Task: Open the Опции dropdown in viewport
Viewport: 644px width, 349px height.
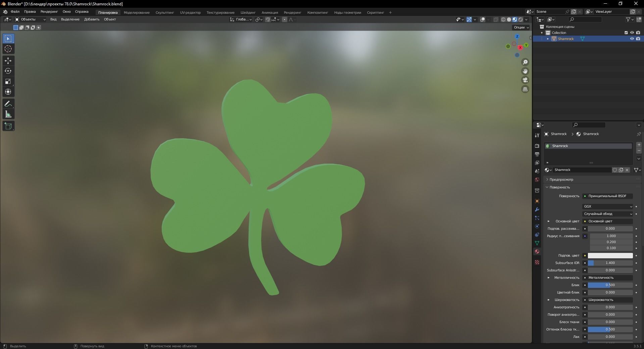Action: [x=521, y=27]
